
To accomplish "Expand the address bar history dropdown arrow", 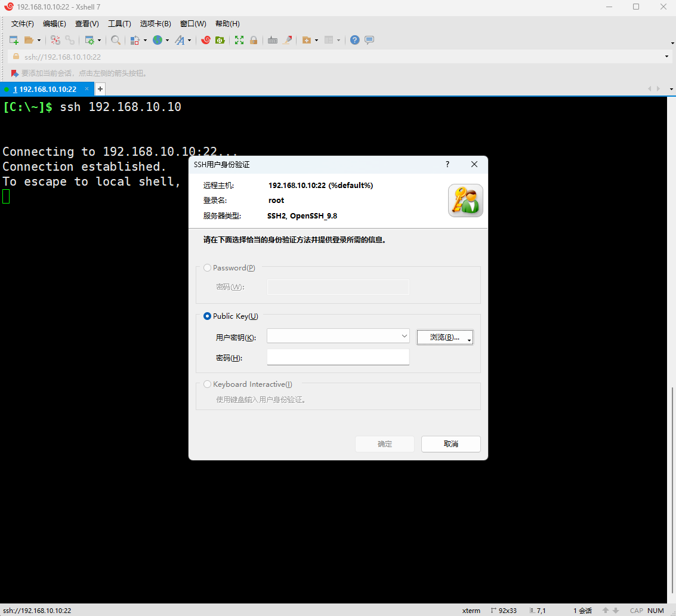I will [666, 57].
